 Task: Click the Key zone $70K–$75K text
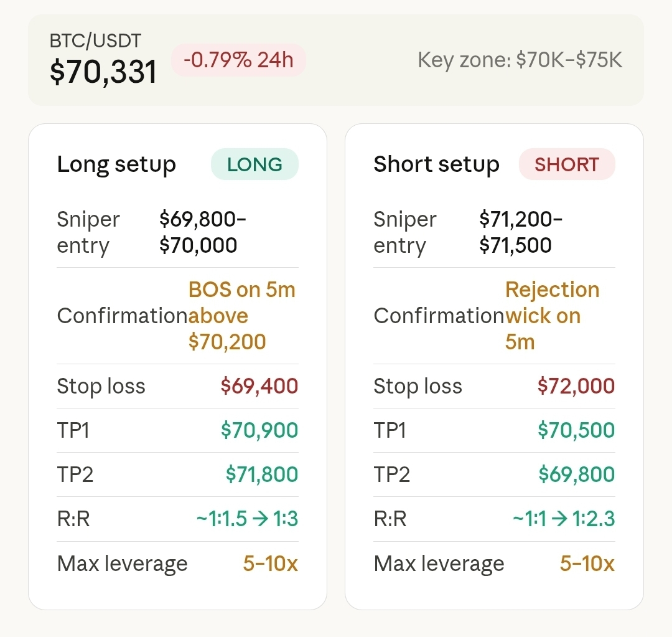click(x=520, y=60)
